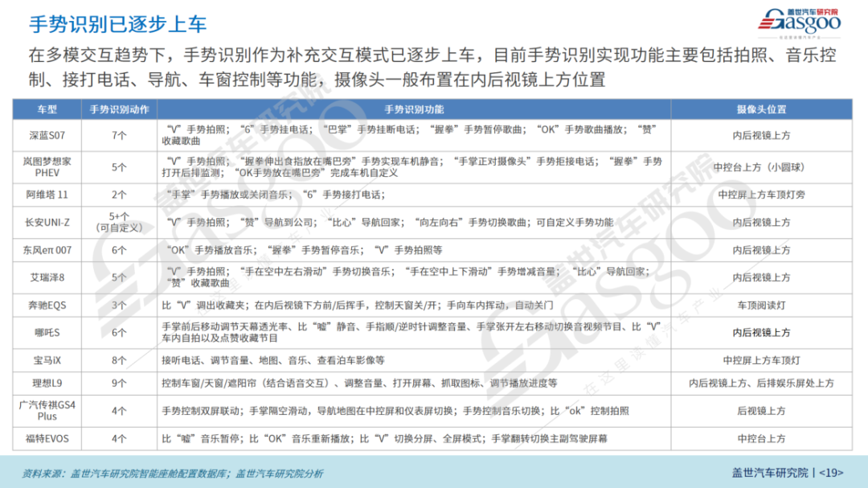Click the 3个 gesture count for 奔驰EQS
This screenshot has height=488, width=868.
coord(120,306)
